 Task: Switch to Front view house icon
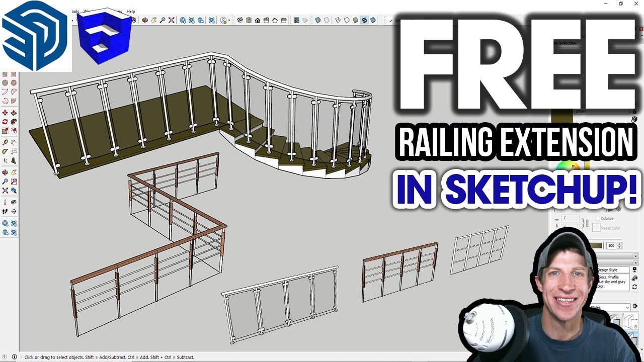point(258,20)
